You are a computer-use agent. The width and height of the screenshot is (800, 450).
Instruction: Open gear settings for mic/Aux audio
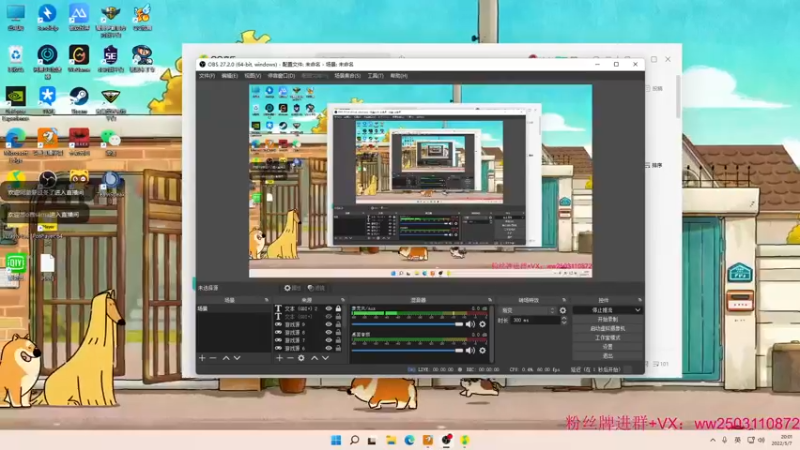pyautogui.click(x=482, y=324)
